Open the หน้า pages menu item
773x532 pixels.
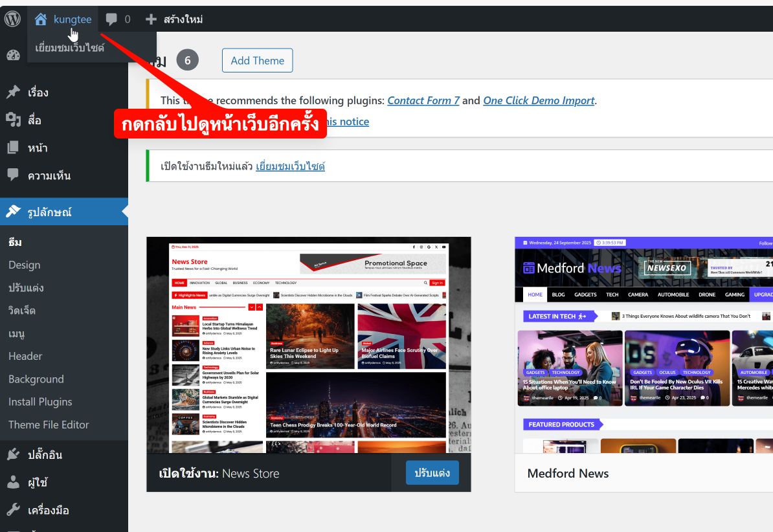(37, 148)
